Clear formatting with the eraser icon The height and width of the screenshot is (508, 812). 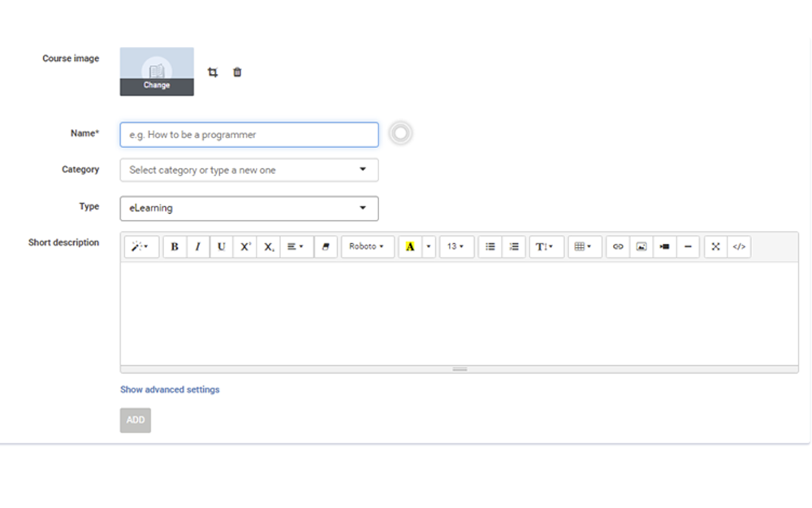[x=326, y=247]
